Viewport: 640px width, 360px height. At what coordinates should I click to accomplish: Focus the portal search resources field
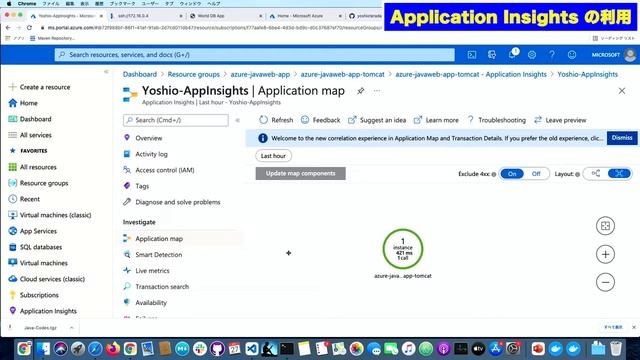pos(255,55)
